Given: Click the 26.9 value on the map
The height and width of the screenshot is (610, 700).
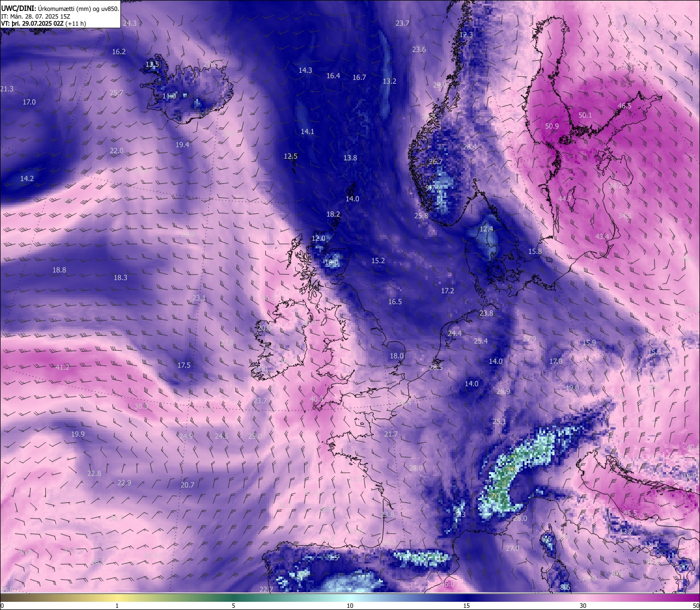Looking at the screenshot, I should 503,392.
